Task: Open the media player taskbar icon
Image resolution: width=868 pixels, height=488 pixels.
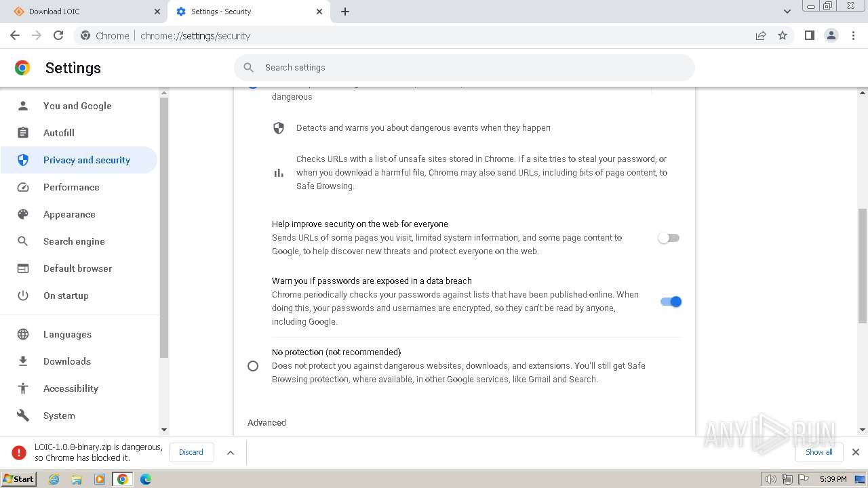Action: pyautogui.click(x=100, y=479)
